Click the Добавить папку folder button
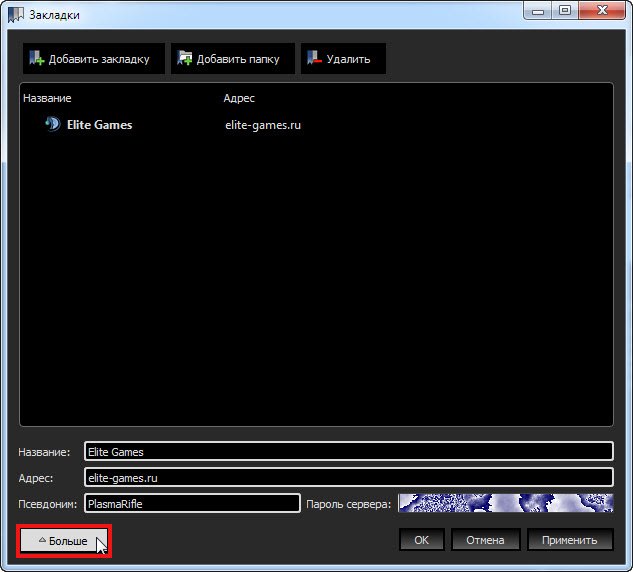 [233, 59]
